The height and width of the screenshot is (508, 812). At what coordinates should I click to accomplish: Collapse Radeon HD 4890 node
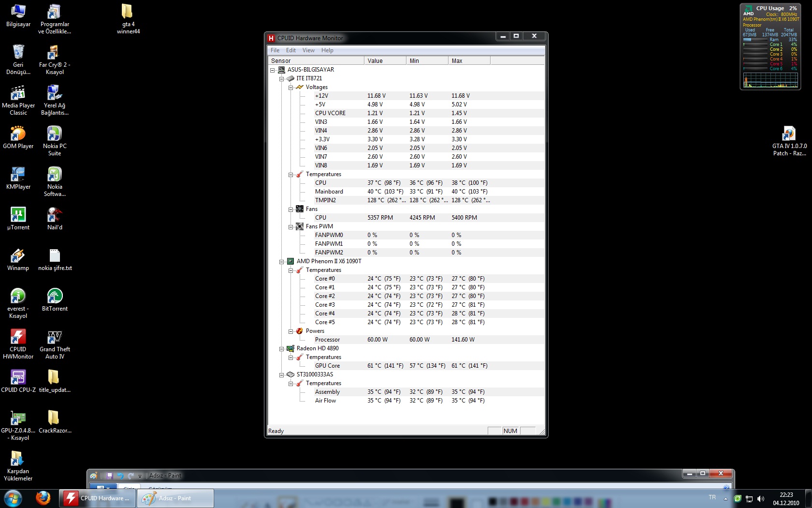click(282, 349)
